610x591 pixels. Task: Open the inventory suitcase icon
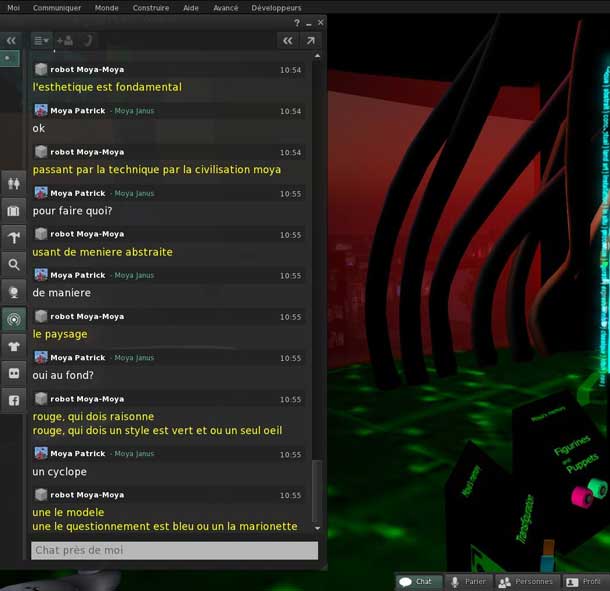pyautogui.click(x=14, y=211)
